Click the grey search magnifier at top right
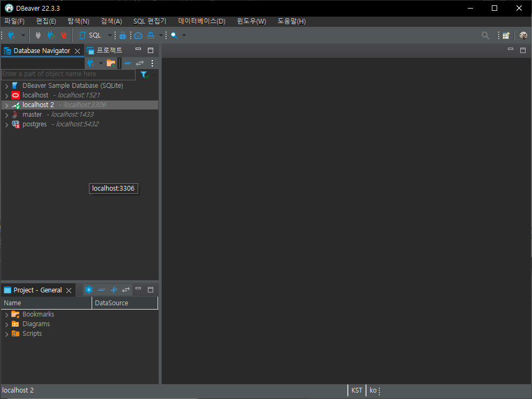 [x=485, y=35]
